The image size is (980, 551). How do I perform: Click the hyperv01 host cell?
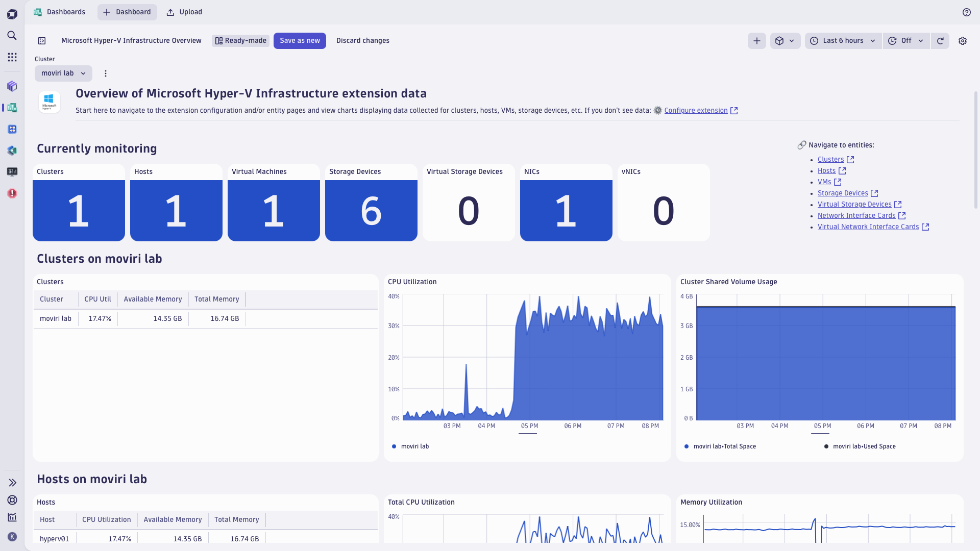55,539
